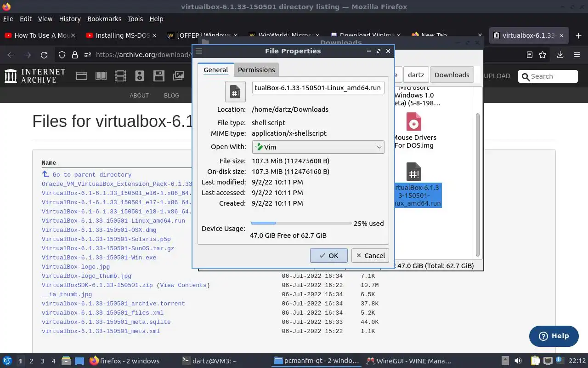Go forward in Firefox
Screen dimensions: 588x368
pyautogui.click(x=28, y=55)
